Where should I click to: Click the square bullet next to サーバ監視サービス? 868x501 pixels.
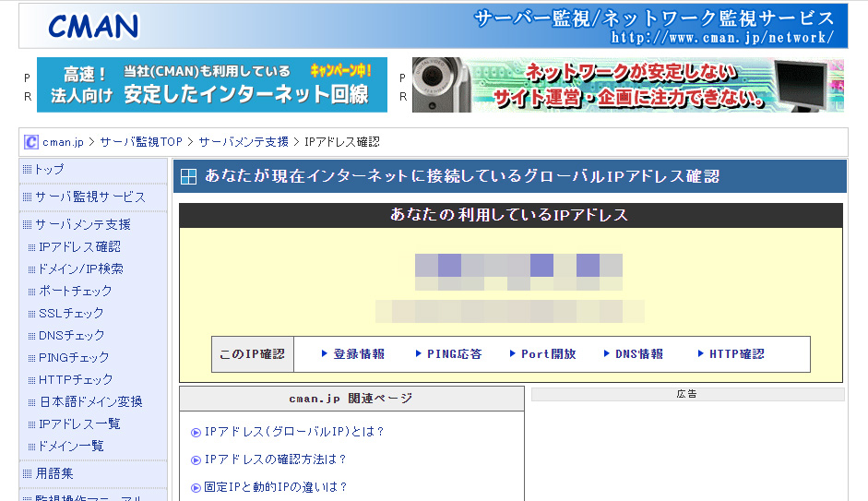click(x=27, y=197)
